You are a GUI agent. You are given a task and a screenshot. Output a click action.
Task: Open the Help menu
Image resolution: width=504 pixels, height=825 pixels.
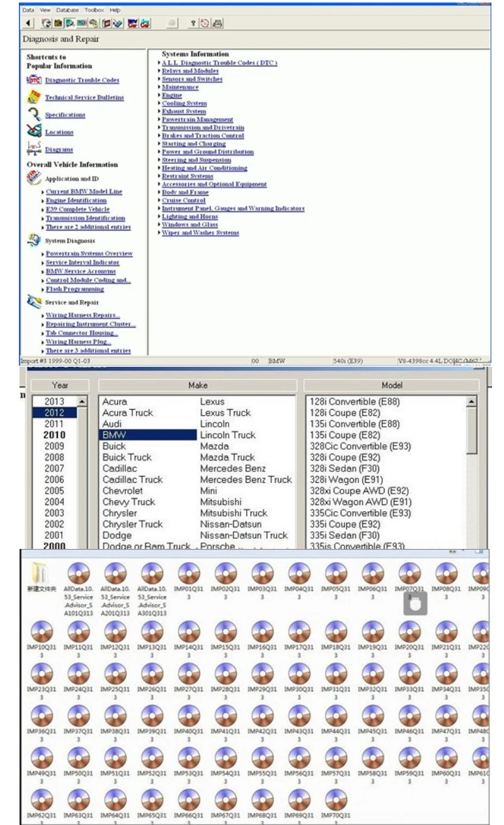click(x=115, y=10)
